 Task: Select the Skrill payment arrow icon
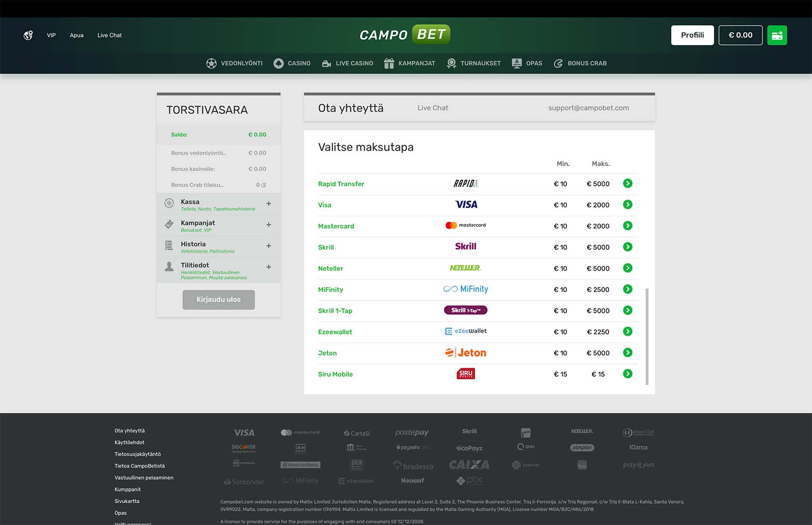point(627,247)
